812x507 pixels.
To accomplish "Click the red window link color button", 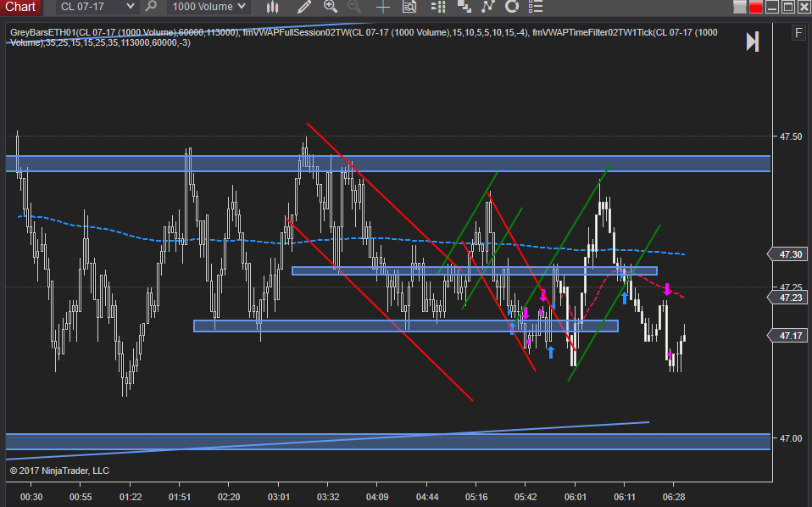I will coord(756,7).
